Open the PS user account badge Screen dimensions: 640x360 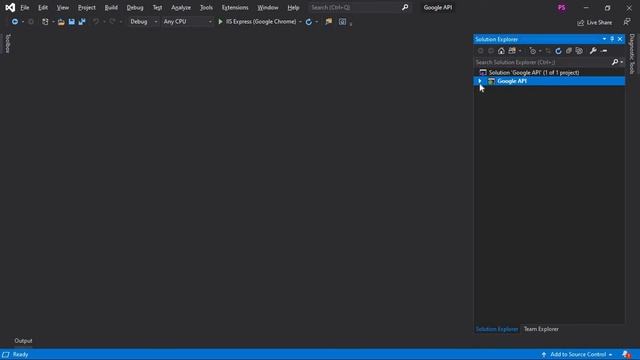click(x=562, y=8)
